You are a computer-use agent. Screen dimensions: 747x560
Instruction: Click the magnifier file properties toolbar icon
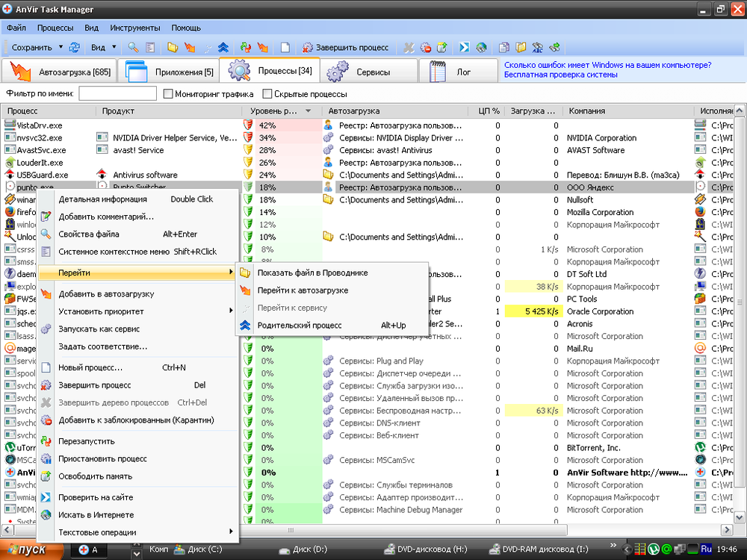point(134,47)
